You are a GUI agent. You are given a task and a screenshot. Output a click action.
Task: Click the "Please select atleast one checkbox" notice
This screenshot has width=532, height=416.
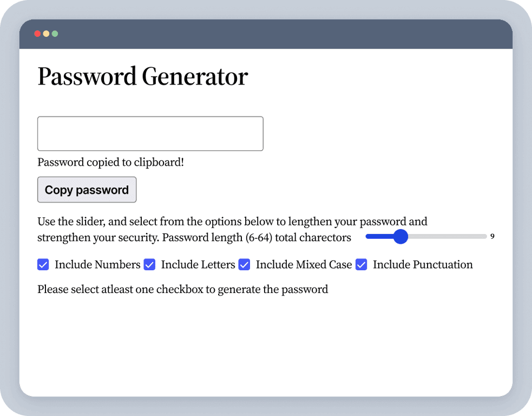(x=182, y=289)
